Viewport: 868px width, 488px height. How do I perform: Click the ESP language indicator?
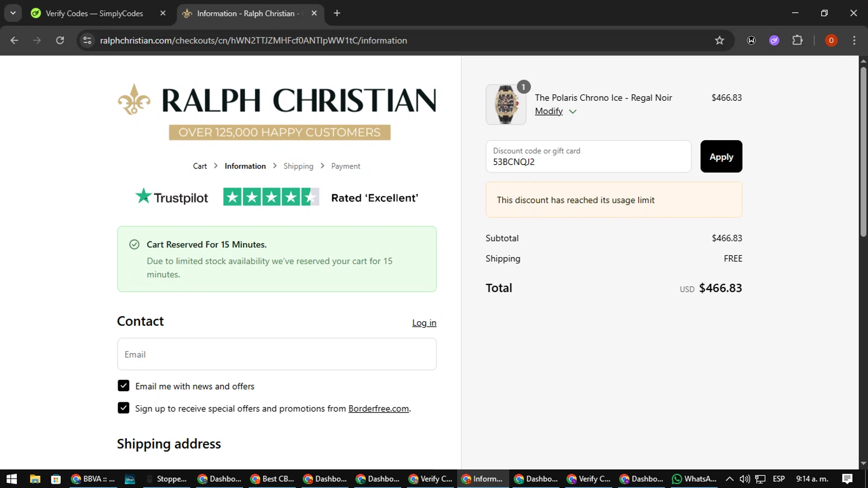tap(779, 479)
